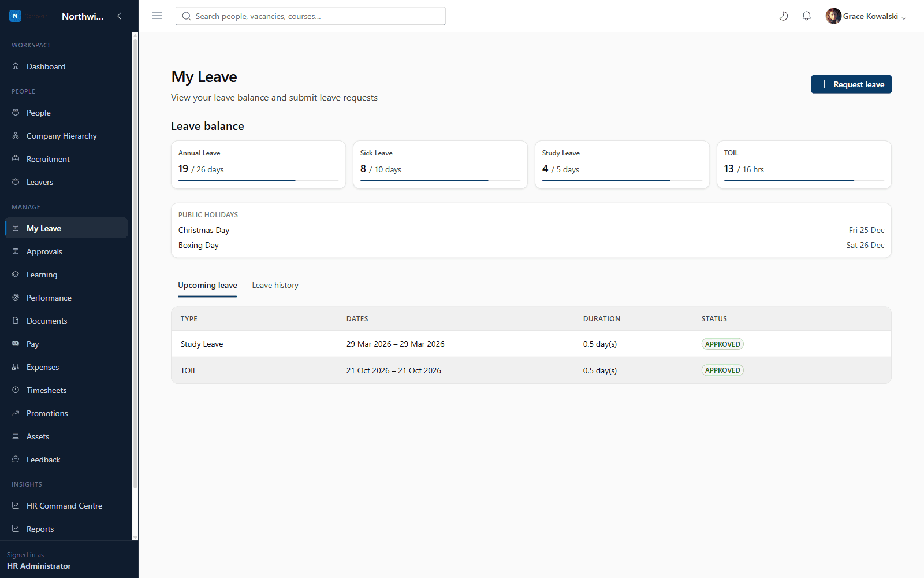924x578 pixels.
Task: Open the Leavers icon
Action: pyautogui.click(x=16, y=182)
